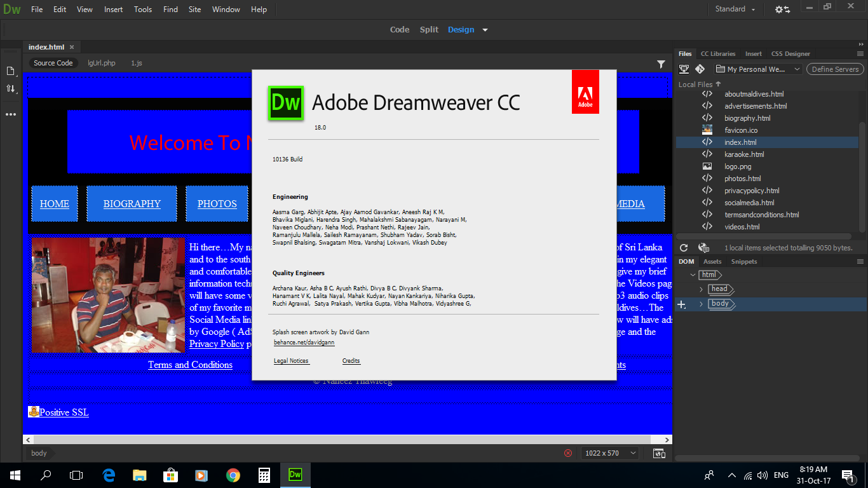Click the Dreamweaver Dw logo in menu bar
Screen dimensions: 868x488
(11, 10)
